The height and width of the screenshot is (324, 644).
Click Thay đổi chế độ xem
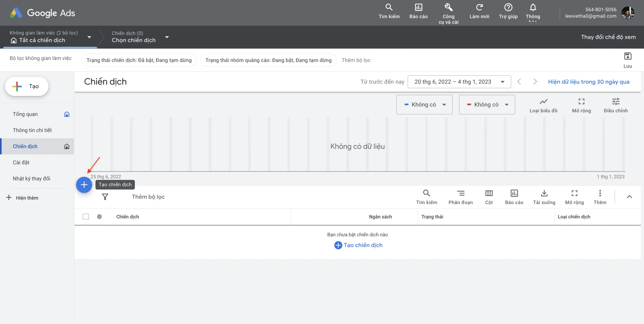pyautogui.click(x=608, y=37)
